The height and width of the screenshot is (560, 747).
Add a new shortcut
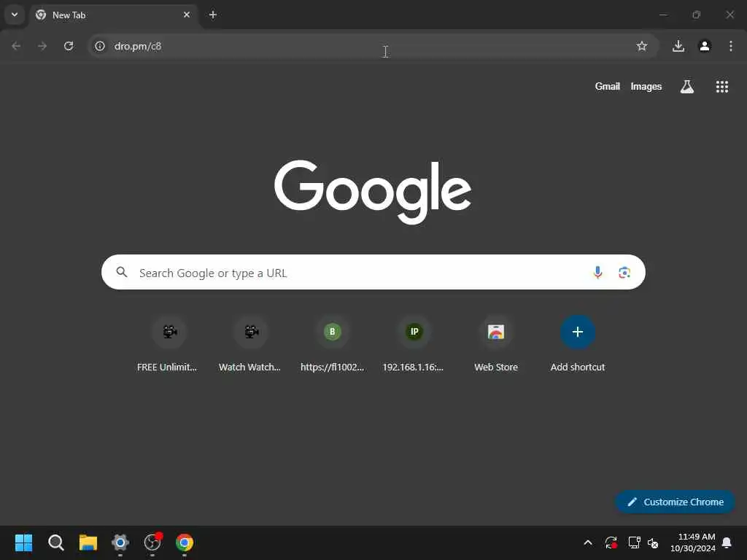(578, 344)
